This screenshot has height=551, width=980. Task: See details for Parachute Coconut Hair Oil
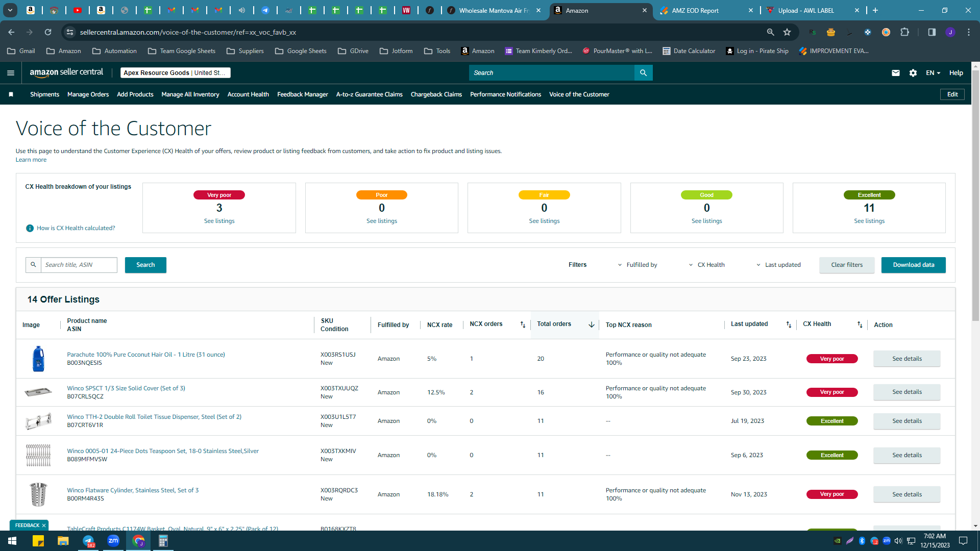point(906,359)
